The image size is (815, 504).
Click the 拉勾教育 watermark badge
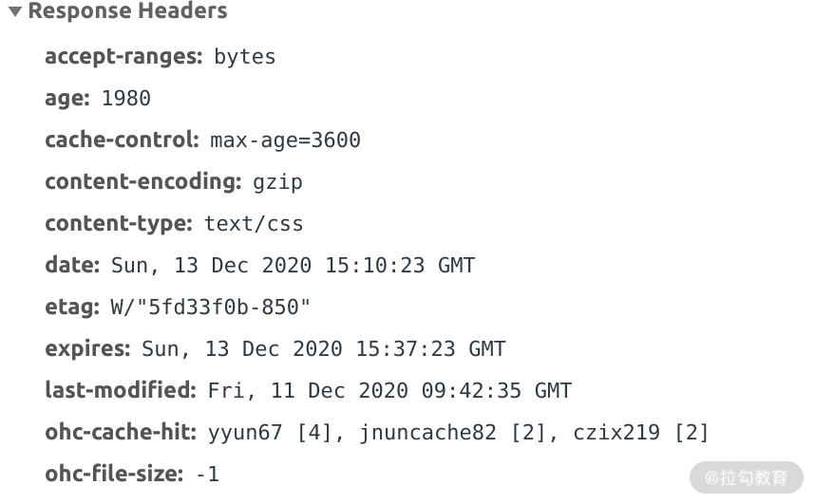tap(747, 477)
